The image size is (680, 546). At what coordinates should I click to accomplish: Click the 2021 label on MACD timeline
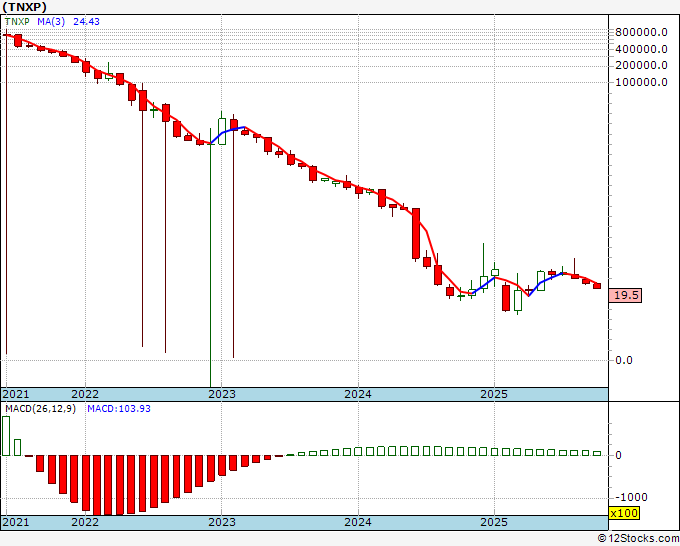point(16,522)
